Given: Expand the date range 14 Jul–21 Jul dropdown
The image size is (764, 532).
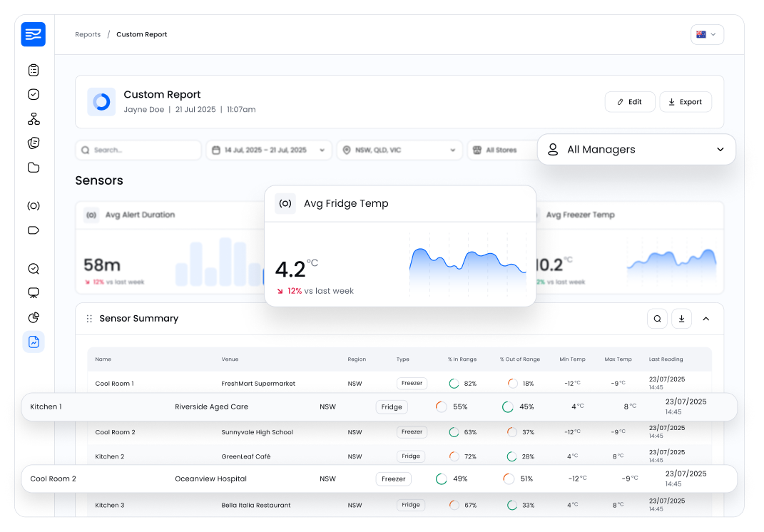Looking at the screenshot, I should tap(269, 150).
